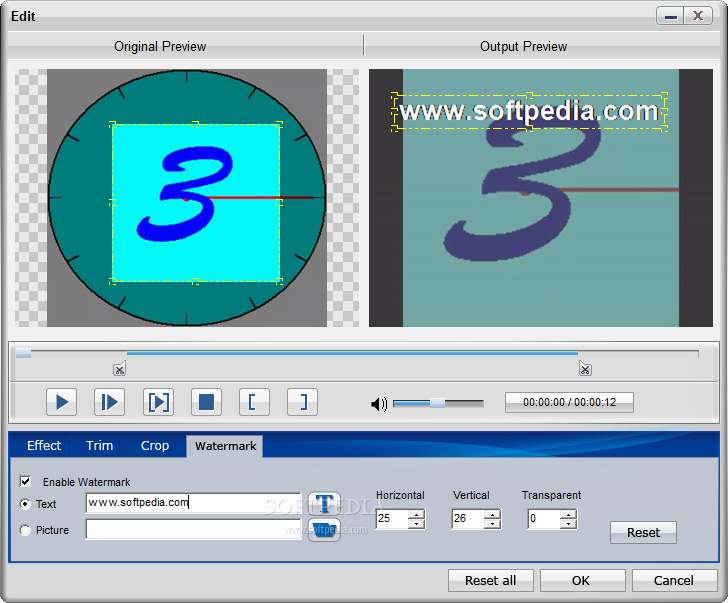
Task: Switch to the Trim tab
Action: coord(99,446)
